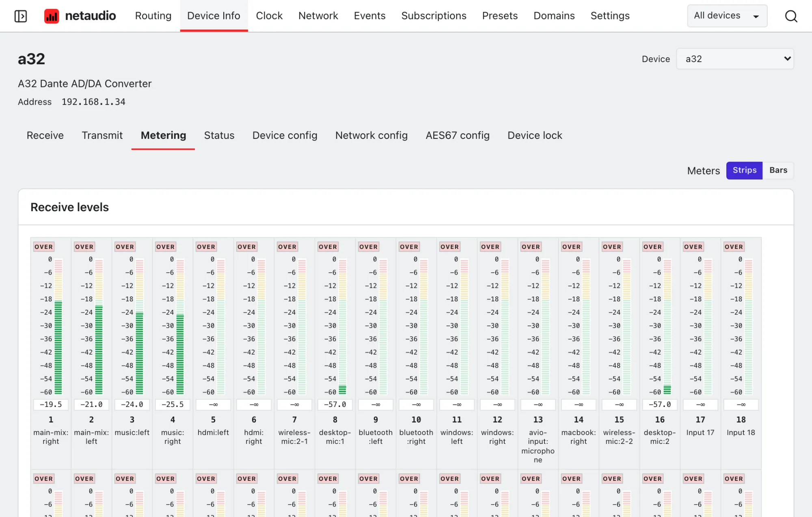Click the level meter of channel 2 main-mix:left
This screenshot has width=812, height=517.
(x=99, y=327)
